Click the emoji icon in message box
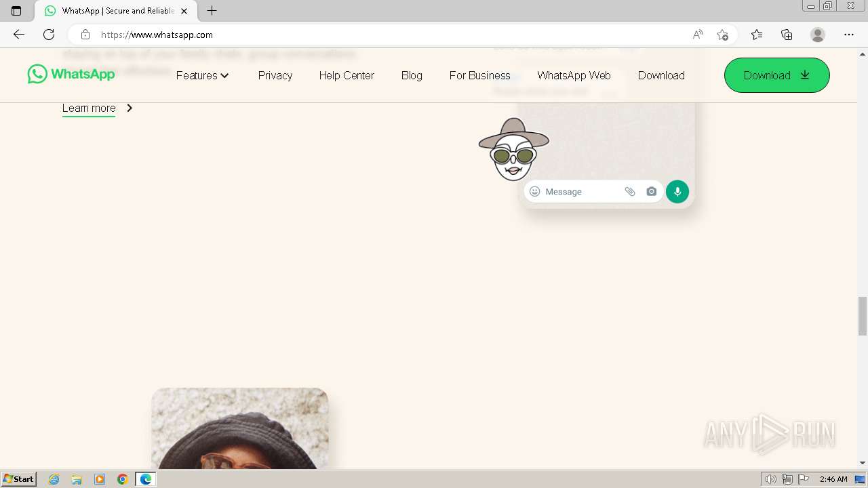 point(534,192)
